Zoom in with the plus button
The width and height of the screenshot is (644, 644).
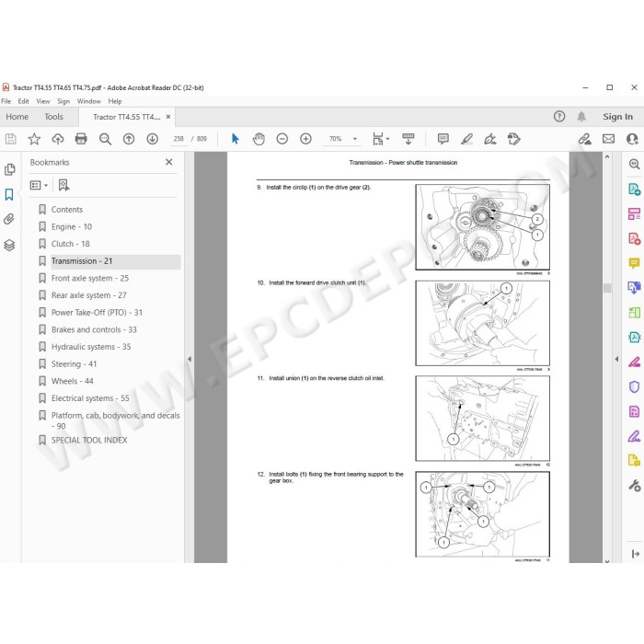pyautogui.click(x=305, y=139)
